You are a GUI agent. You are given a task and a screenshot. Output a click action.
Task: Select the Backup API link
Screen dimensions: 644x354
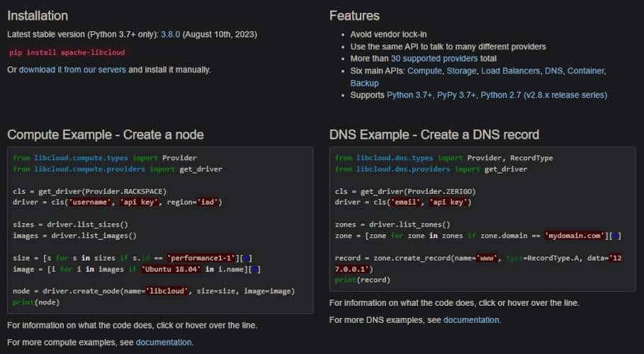[x=365, y=83]
